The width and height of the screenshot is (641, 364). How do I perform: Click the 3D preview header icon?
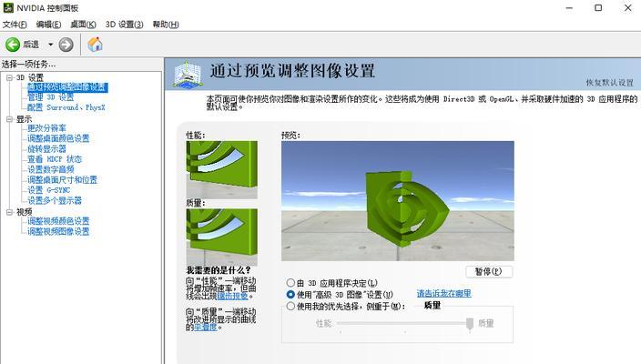[187, 74]
